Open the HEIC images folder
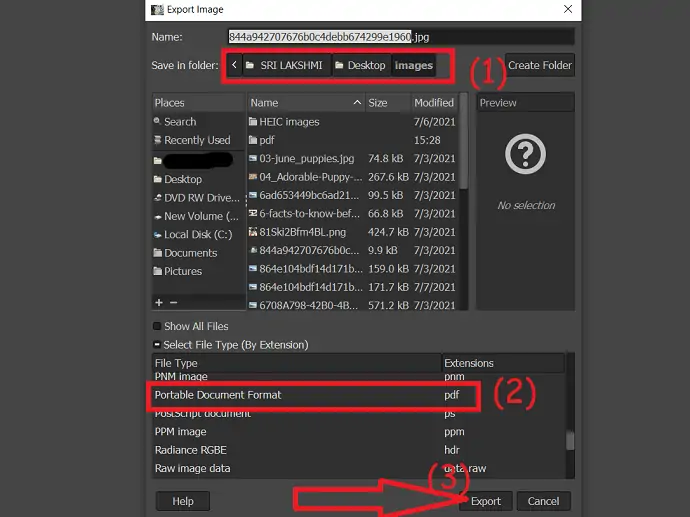690x517 pixels. [x=352, y=122]
